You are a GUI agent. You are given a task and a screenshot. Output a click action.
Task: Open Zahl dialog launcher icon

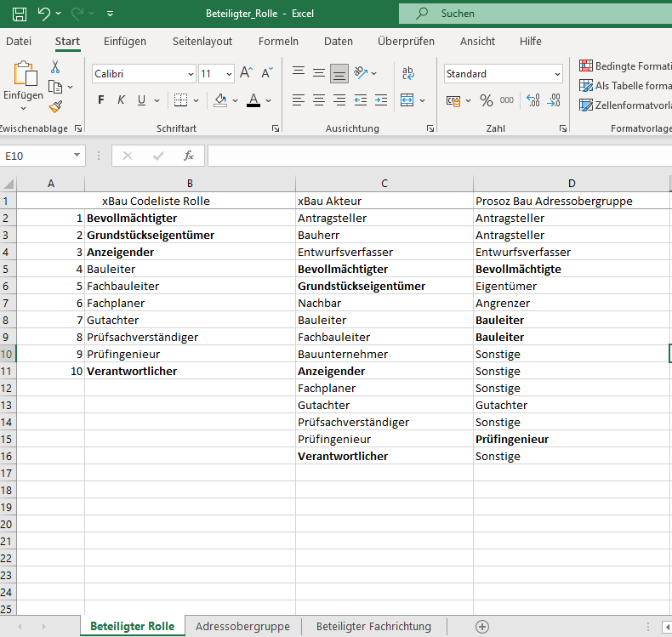tap(563, 128)
